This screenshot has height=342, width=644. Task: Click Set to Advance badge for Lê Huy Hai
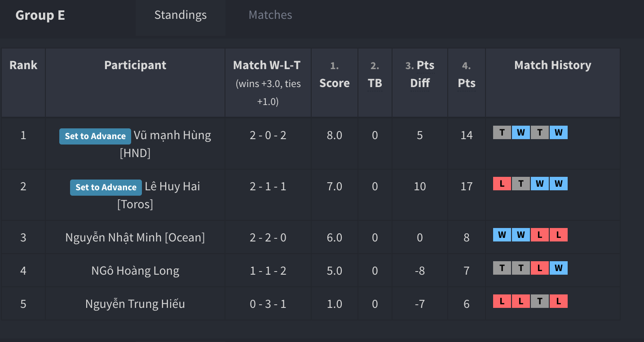106,187
